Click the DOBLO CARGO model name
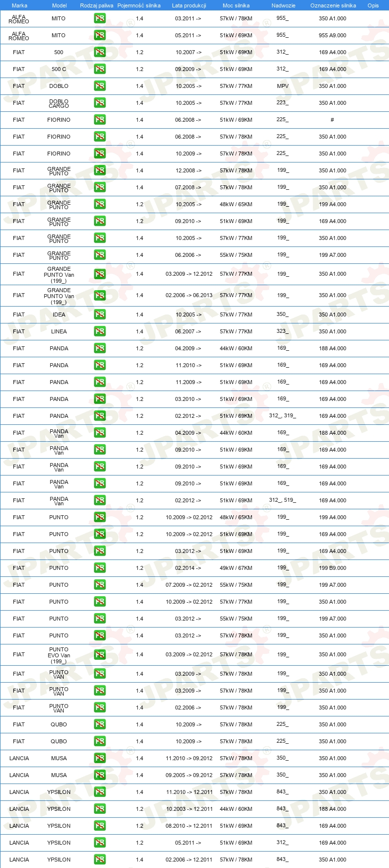 tap(59, 103)
